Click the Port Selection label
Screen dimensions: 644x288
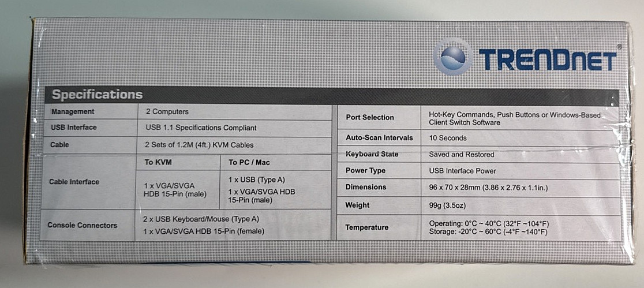pyautogui.click(x=370, y=117)
